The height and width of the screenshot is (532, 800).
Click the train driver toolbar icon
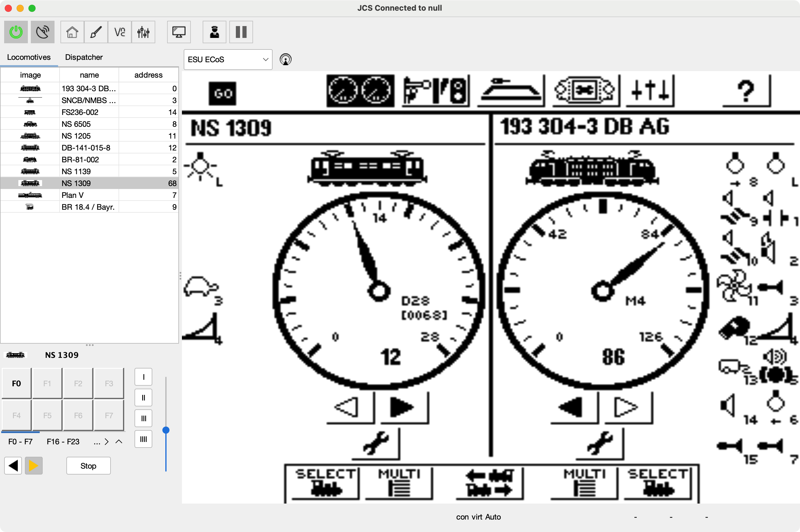[x=215, y=32]
